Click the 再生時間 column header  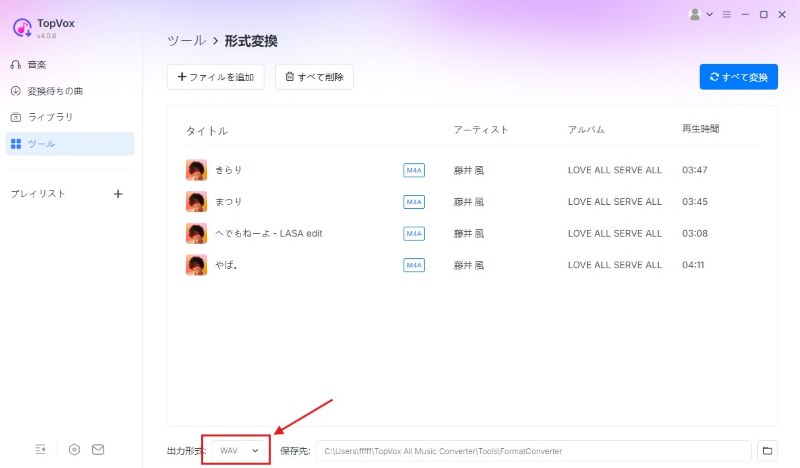(x=701, y=129)
